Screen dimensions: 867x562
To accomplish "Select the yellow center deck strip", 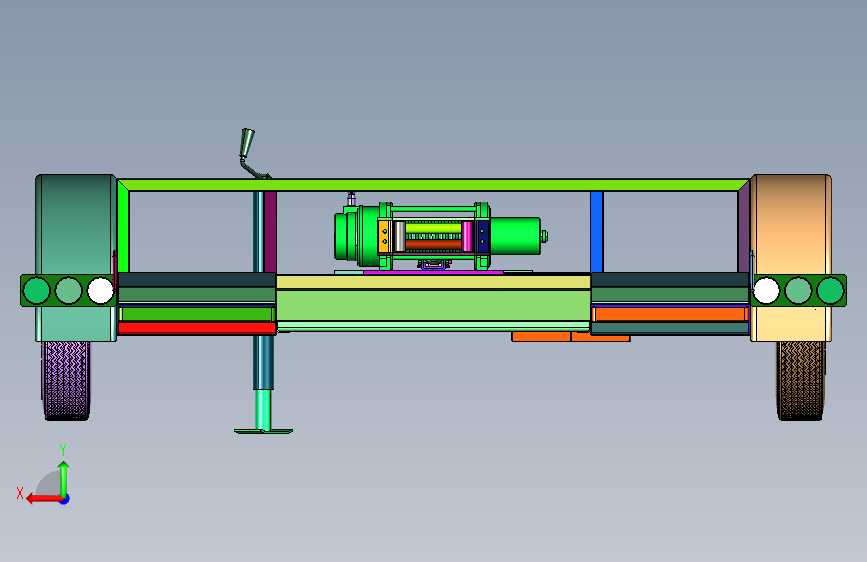I will point(433,282).
